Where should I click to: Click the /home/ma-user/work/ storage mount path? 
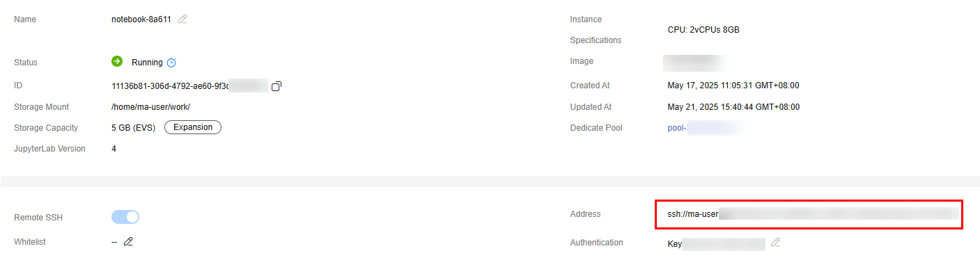pos(150,107)
